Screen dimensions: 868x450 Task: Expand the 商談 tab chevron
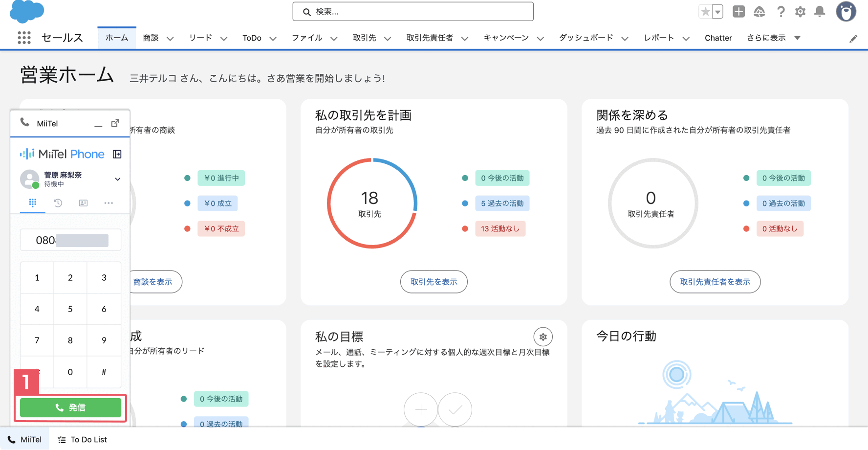pos(170,38)
